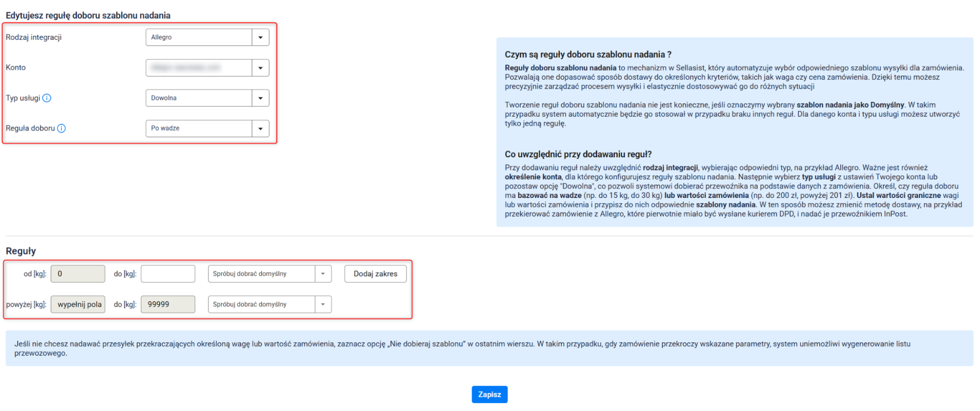Screen dimensions: 980x411
Task: Open the Rodzaj integracji dropdown arrow
Action: pos(260,37)
